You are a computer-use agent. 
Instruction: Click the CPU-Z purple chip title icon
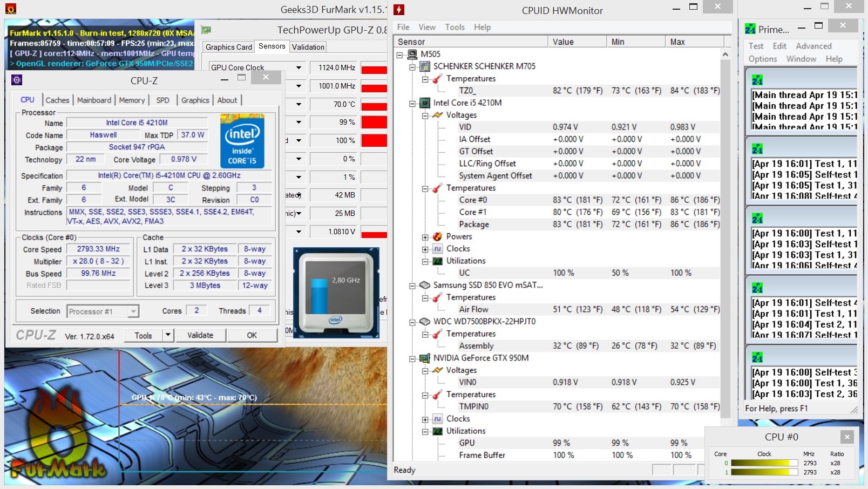[x=17, y=80]
